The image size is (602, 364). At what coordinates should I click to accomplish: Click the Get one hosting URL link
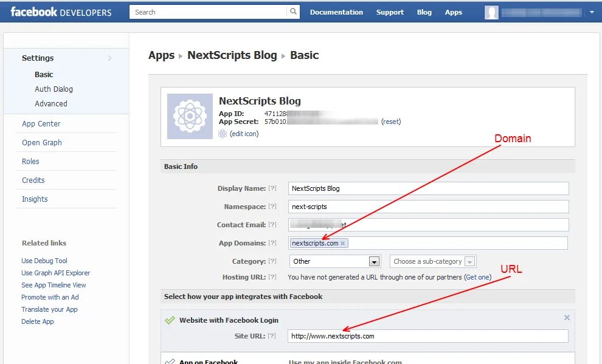coord(477,277)
